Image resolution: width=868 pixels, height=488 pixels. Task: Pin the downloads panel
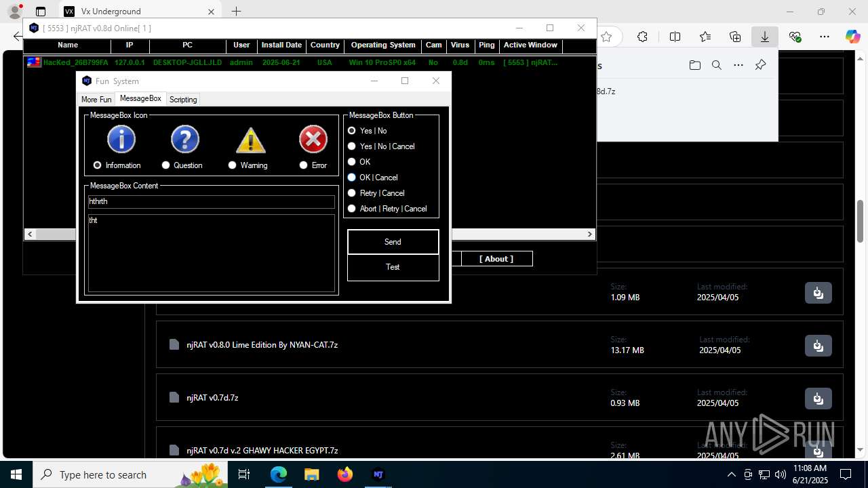(x=760, y=66)
